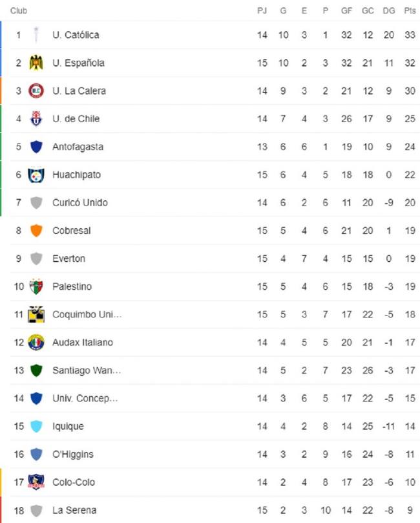Click the Huachipato club crest
420x523 pixels.
coord(36,175)
